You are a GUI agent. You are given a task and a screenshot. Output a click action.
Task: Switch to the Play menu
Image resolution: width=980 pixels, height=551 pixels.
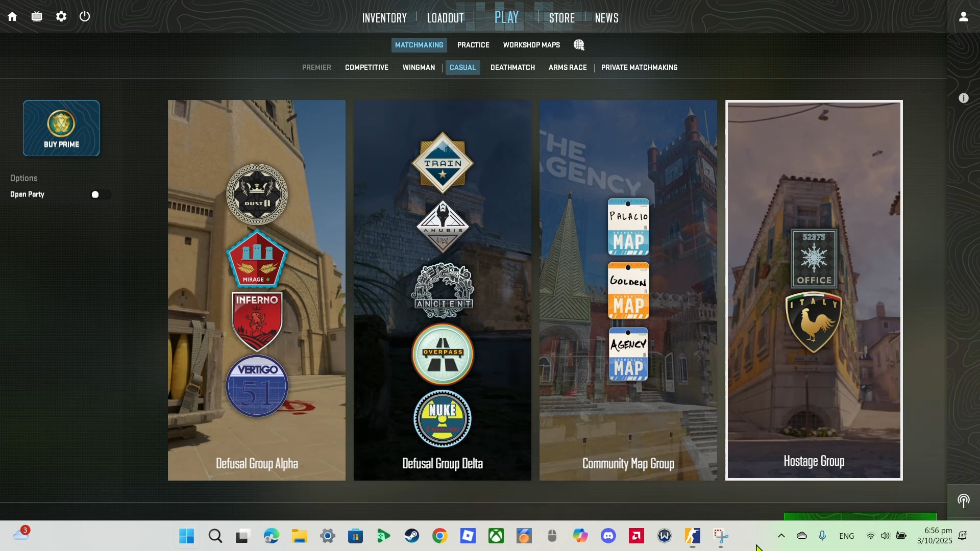(x=506, y=17)
